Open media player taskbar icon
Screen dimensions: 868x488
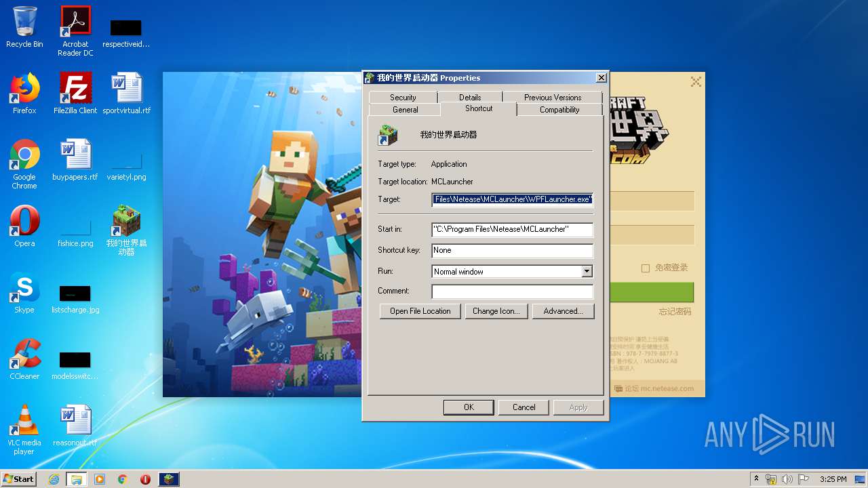coord(100,479)
